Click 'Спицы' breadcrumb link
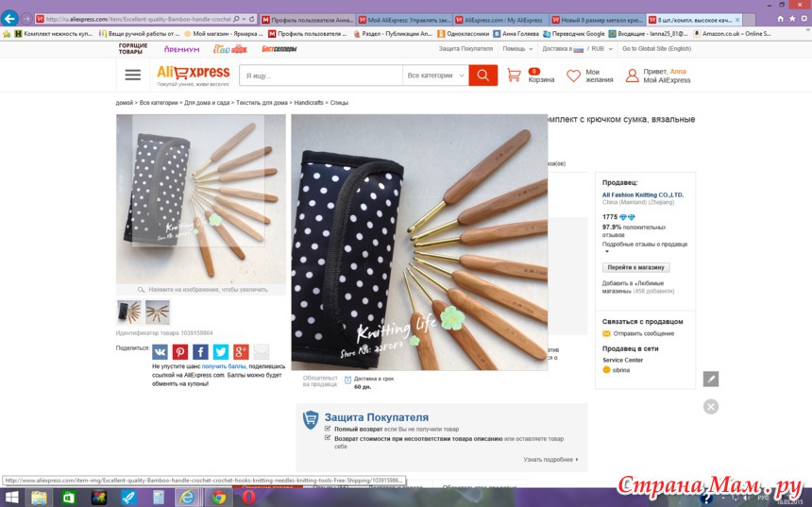This screenshot has width=812, height=507. [339, 103]
